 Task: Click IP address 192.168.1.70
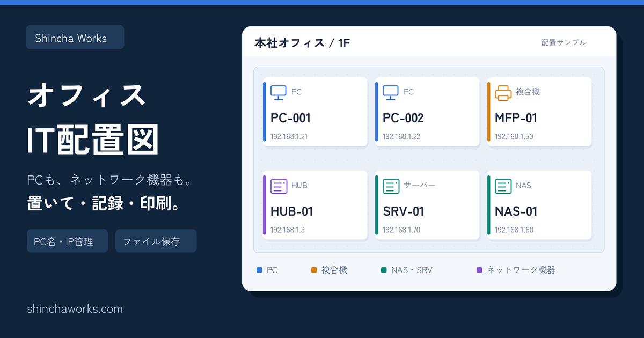pyautogui.click(x=401, y=230)
